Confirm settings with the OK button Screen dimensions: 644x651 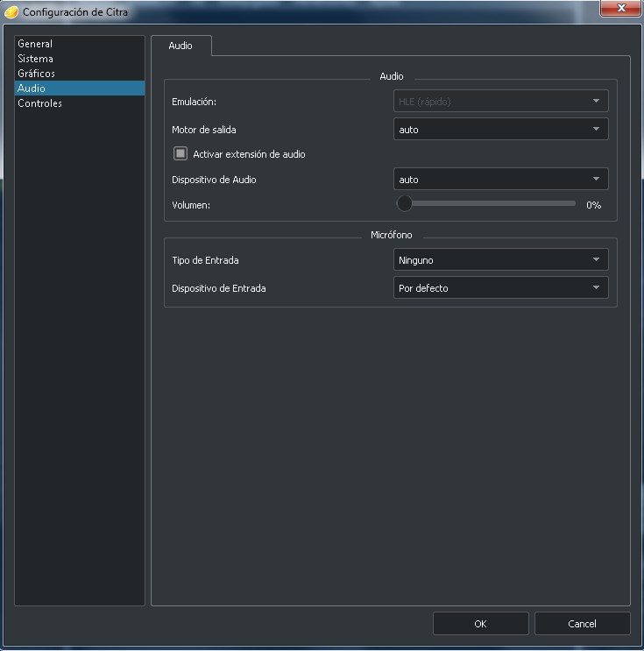pyautogui.click(x=480, y=624)
